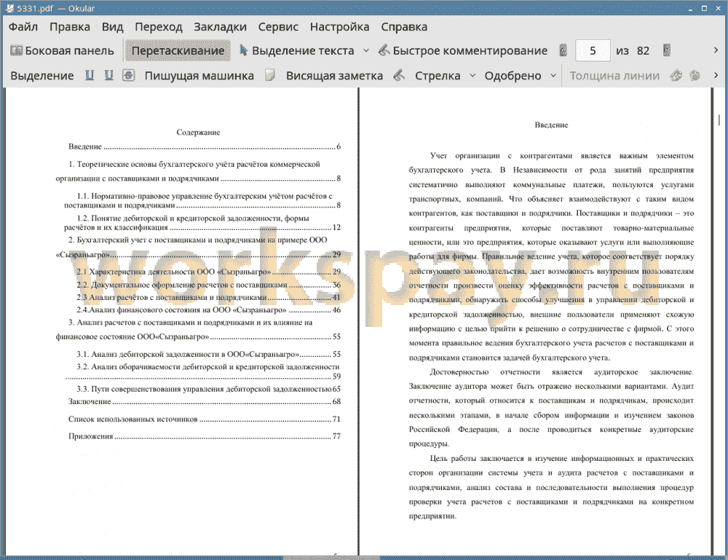Go to the next page with the icon after 82
Image resolution: width=728 pixels, height=560 pixels.
[x=667, y=50]
